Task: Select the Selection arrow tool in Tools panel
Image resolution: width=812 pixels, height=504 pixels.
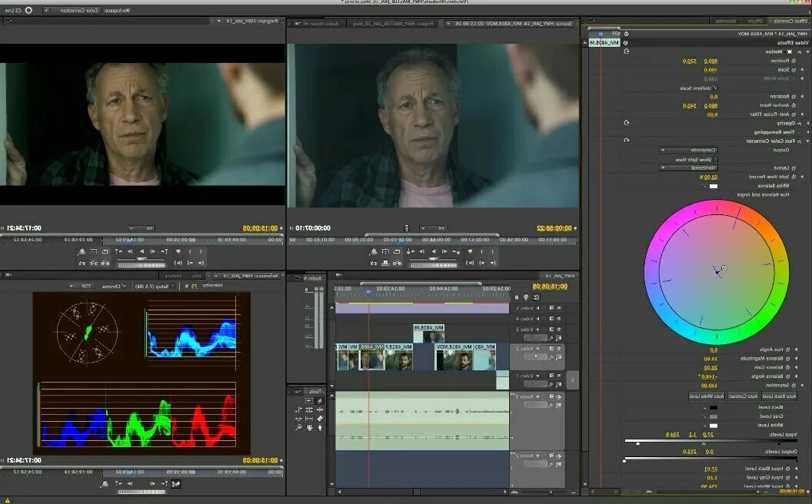Action: pyautogui.click(x=320, y=401)
